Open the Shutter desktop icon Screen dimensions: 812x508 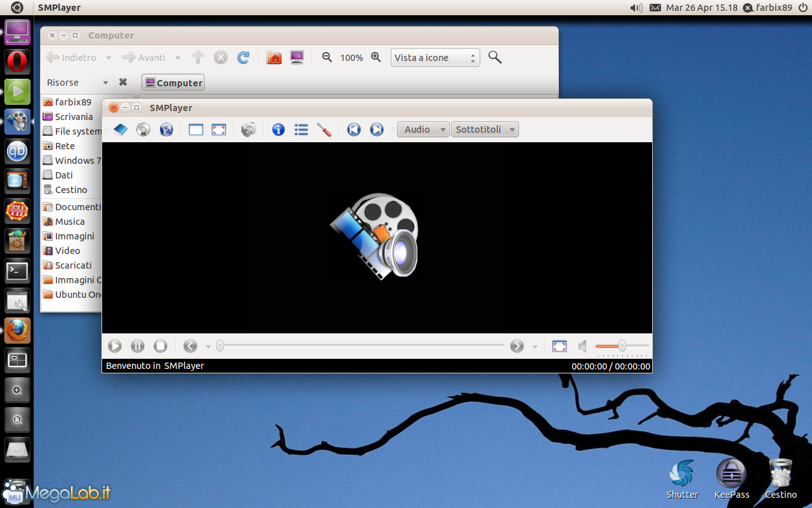(x=682, y=479)
